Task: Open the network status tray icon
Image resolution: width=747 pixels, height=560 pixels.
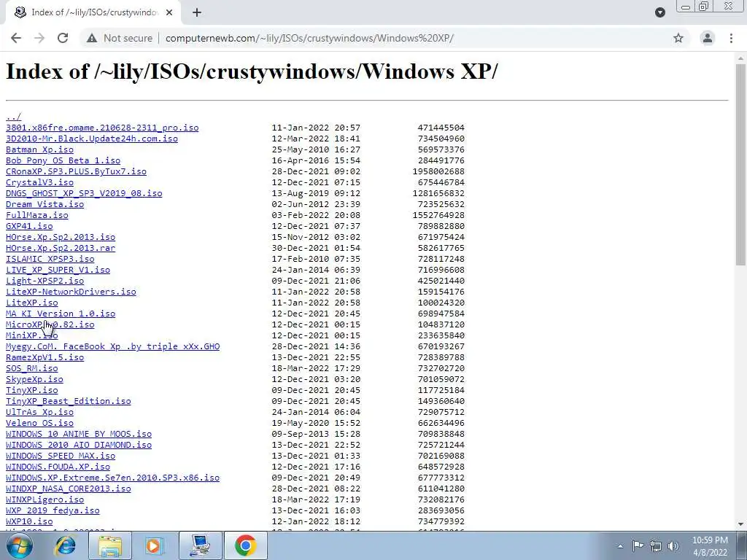Action: point(656,546)
